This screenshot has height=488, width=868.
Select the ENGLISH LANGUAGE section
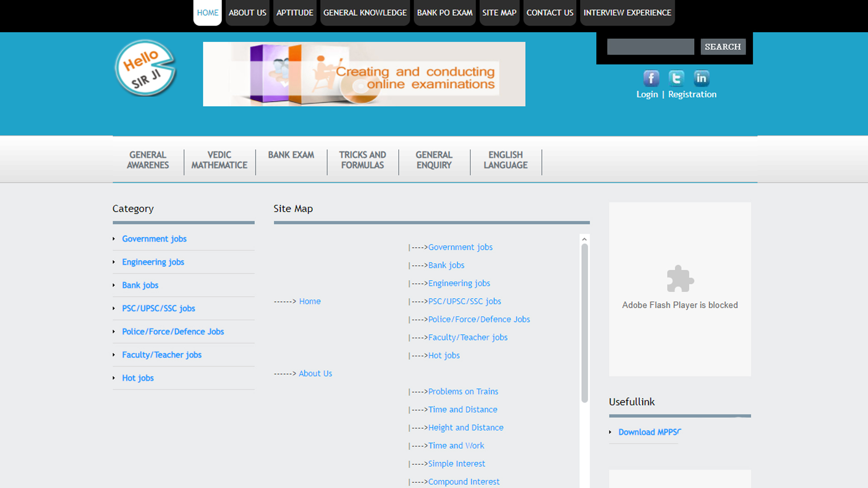pos(505,160)
